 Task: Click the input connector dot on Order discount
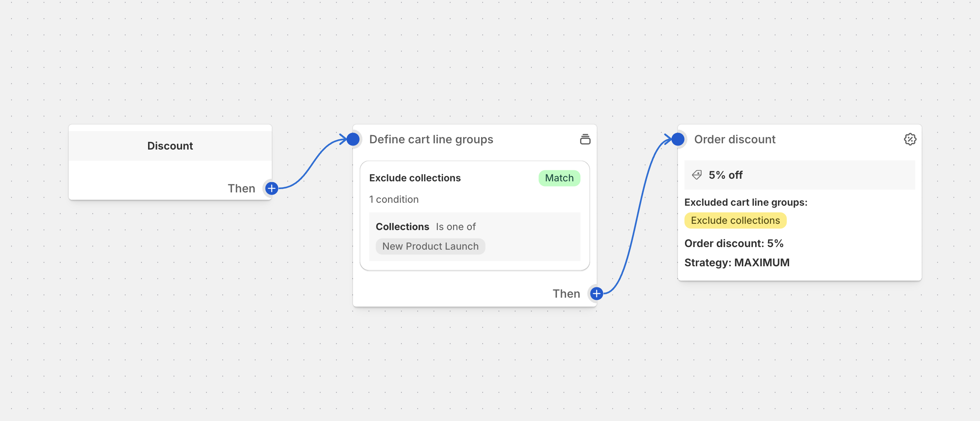tap(678, 139)
